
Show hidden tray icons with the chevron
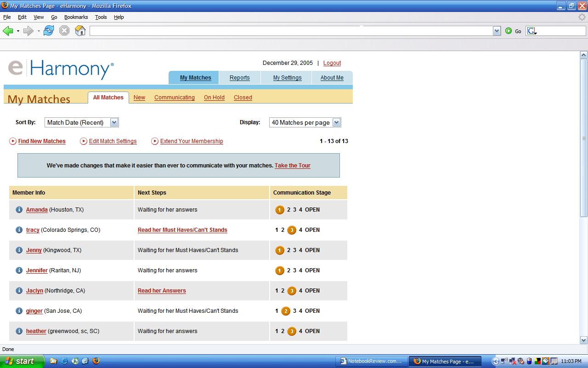click(495, 361)
